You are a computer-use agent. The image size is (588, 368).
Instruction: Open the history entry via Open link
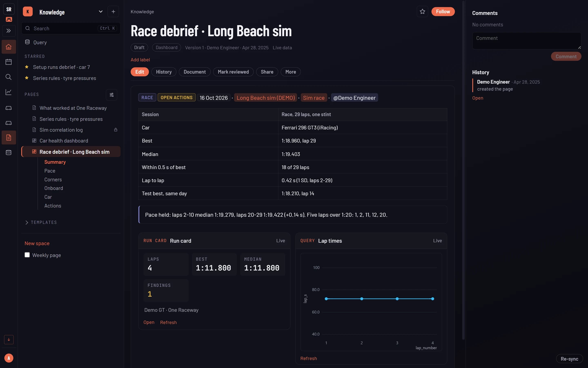pos(478,98)
